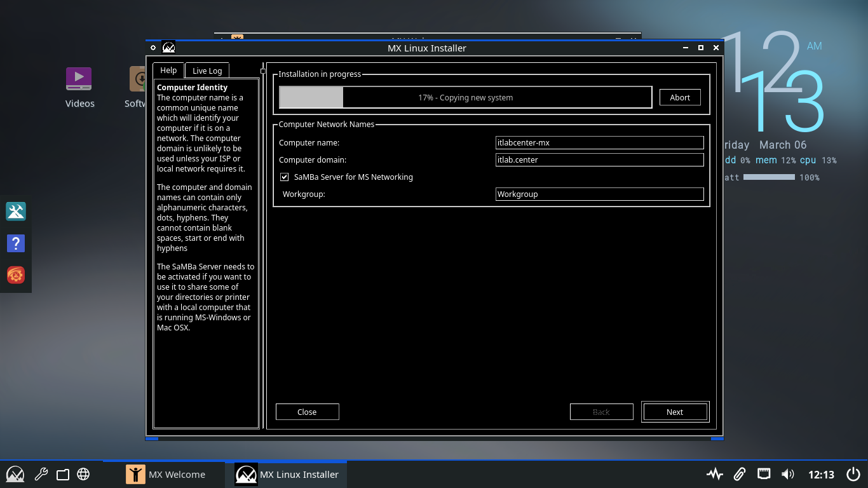Open the MX start menu icon
Image resolution: width=868 pixels, height=488 pixels.
[15, 474]
